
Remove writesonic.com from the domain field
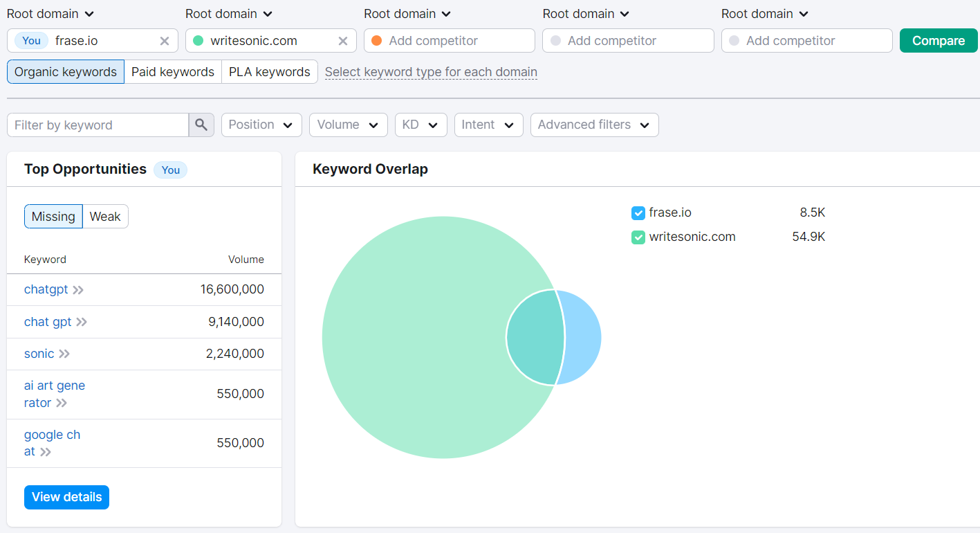point(343,41)
